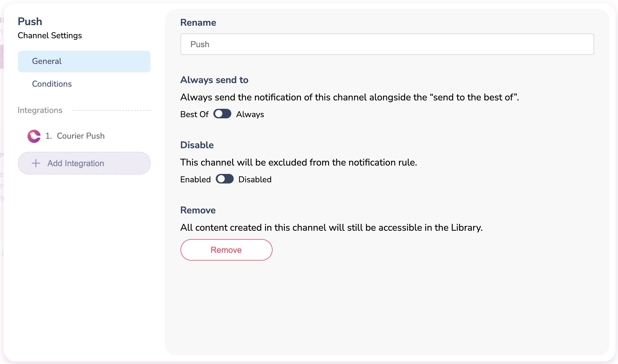The height and width of the screenshot is (364, 618).
Task: Toggle the channel to Disabled
Action: click(x=224, y=179)
